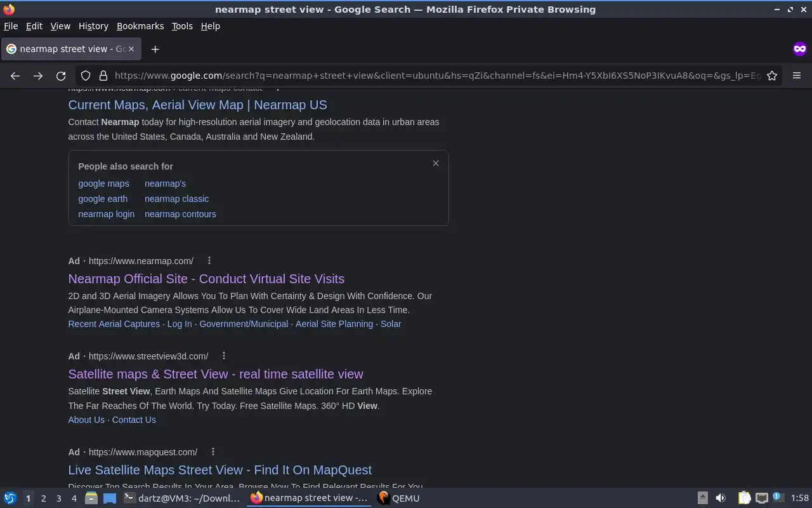
Task: Search for nearmap classic suggestion
Action: click(x=176, y=199)
